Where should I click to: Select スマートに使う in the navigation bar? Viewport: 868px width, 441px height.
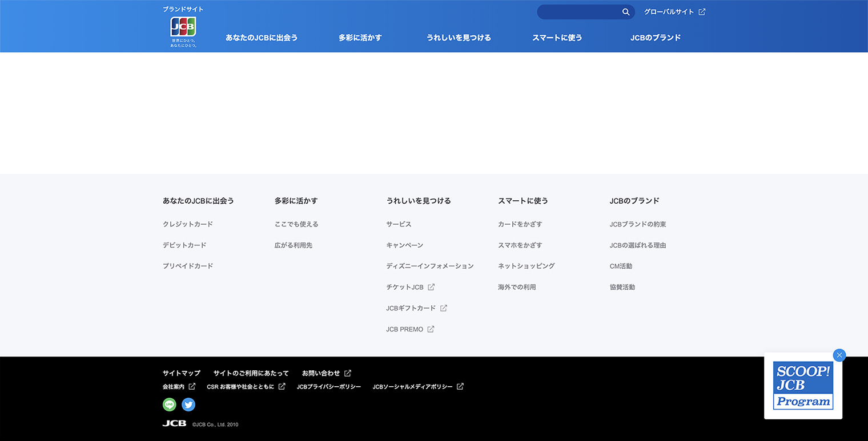click(x=557, y=38)
